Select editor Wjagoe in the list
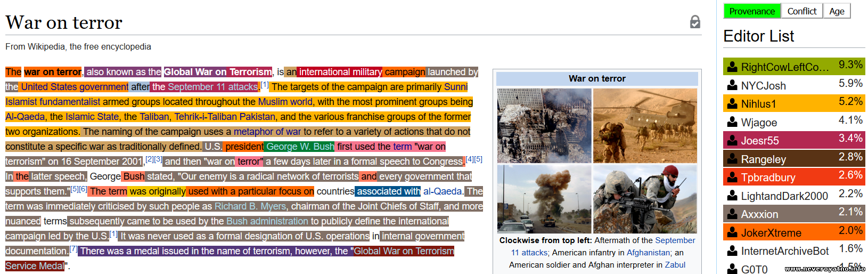This screenshot has width=868, height=274. pos(794,122)
